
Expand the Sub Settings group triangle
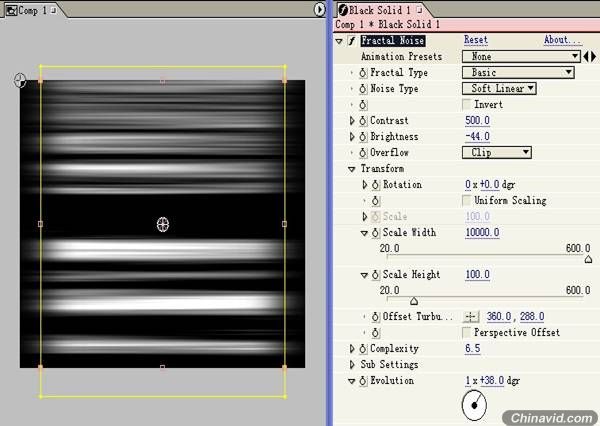(x=352, y=365)
